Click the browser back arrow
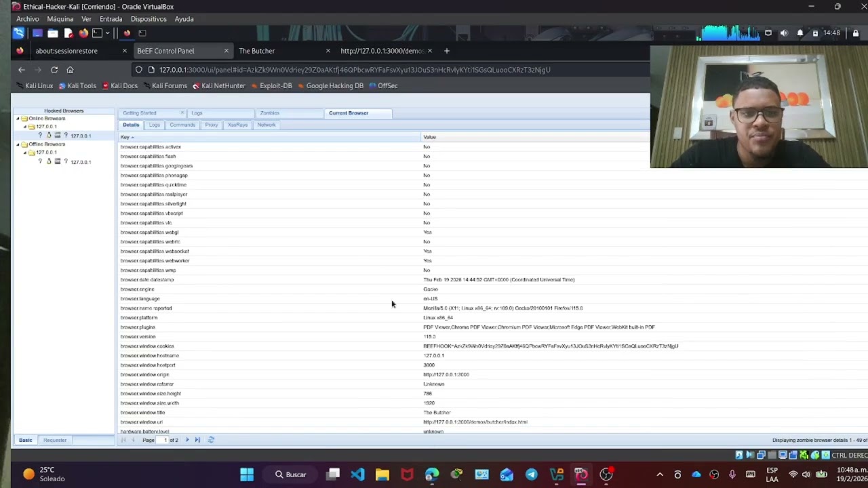868x488 pixels. point(22,70)
